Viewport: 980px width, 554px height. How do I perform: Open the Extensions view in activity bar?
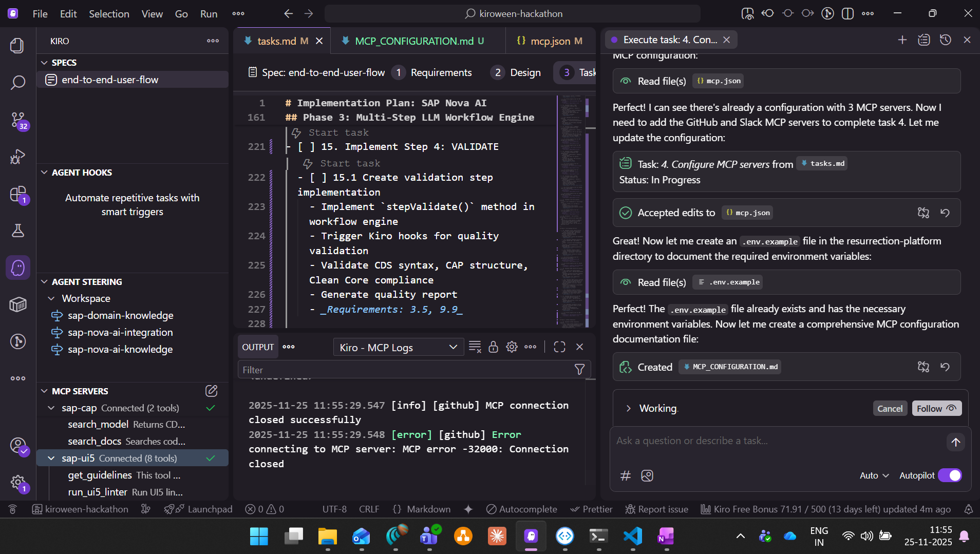tap(17, 194)
